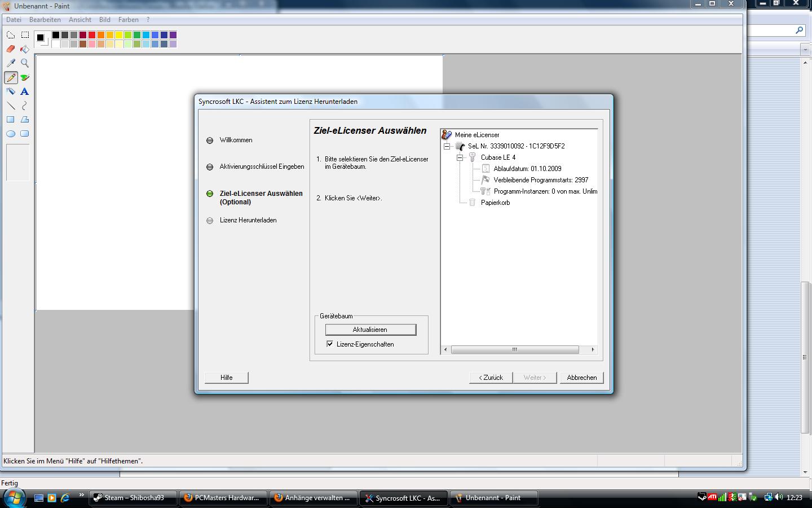Click the Abbrechen button

click(582, 378)
